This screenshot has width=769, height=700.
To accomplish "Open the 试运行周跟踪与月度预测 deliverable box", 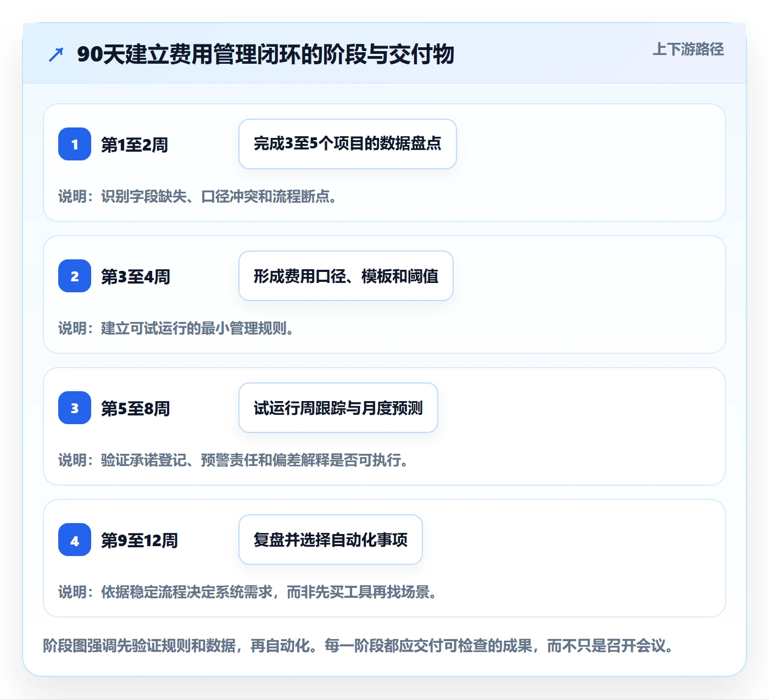I will click(338, 408).
